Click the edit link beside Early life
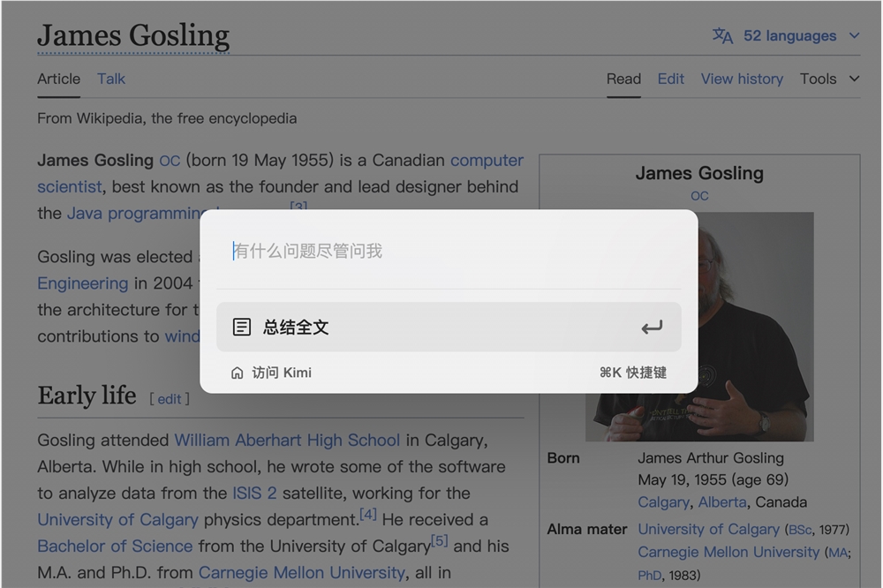883x588 pixels. [169, 399]
